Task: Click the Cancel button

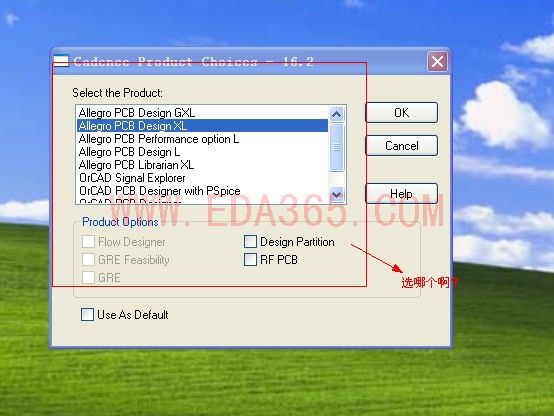Action: (402, 146)
